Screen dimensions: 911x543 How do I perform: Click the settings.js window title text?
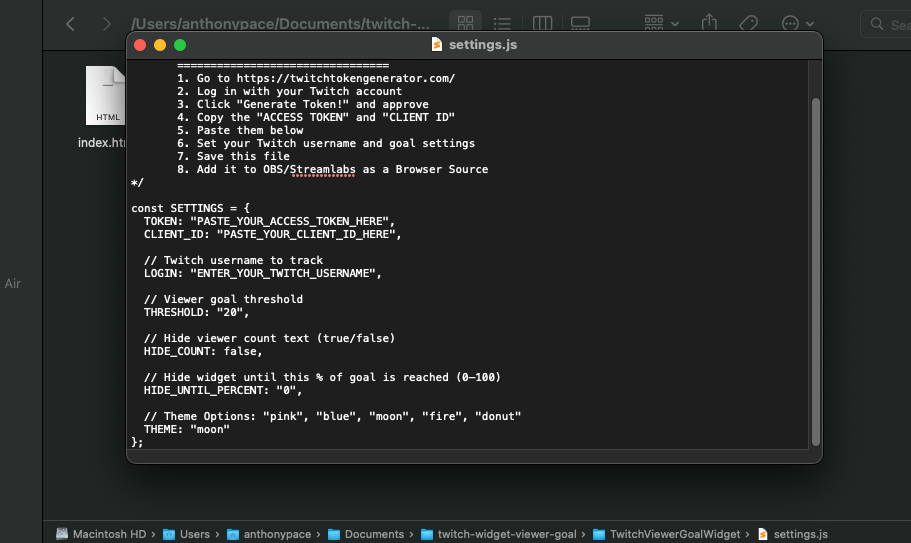(x=483, y=45)
